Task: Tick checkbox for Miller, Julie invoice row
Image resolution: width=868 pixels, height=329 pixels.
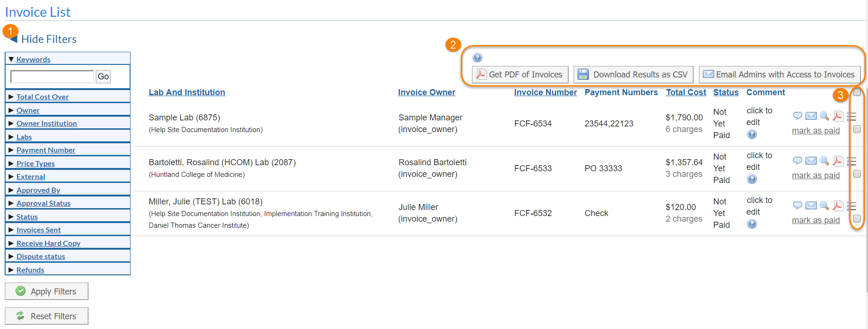Action: [857, 219]
